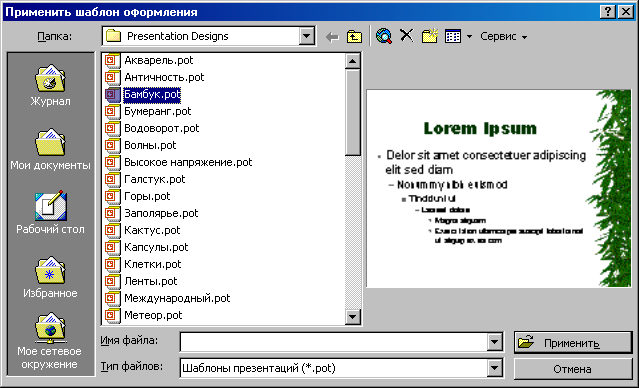Click the icon next to Античность.pot
The image size is (639, 388).
pyautogui.click(x=112, y=77)
